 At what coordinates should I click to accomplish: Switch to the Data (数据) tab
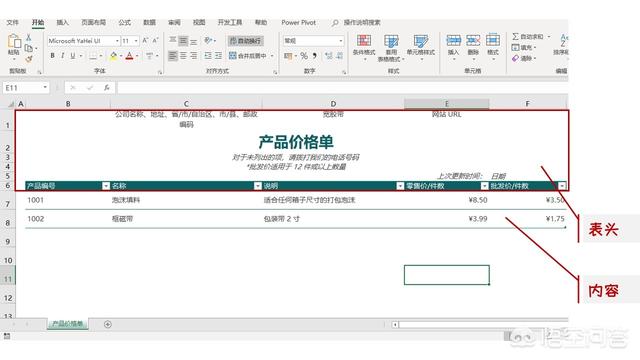pyautogui.click(x=149, y=22)
